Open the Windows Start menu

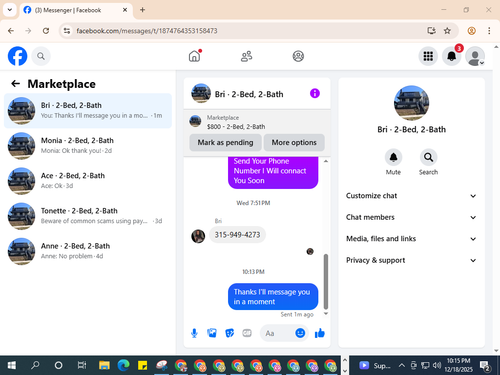pyautogui.click(x=11, y=365)
